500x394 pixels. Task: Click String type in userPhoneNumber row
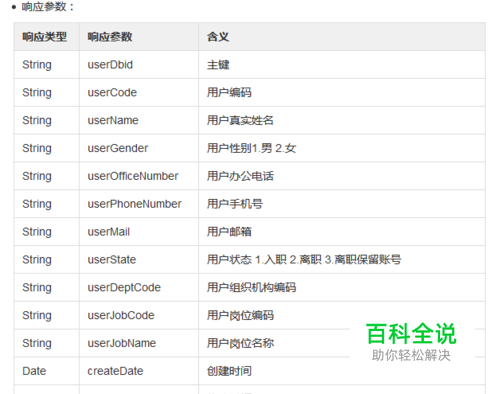pos(46,204)
